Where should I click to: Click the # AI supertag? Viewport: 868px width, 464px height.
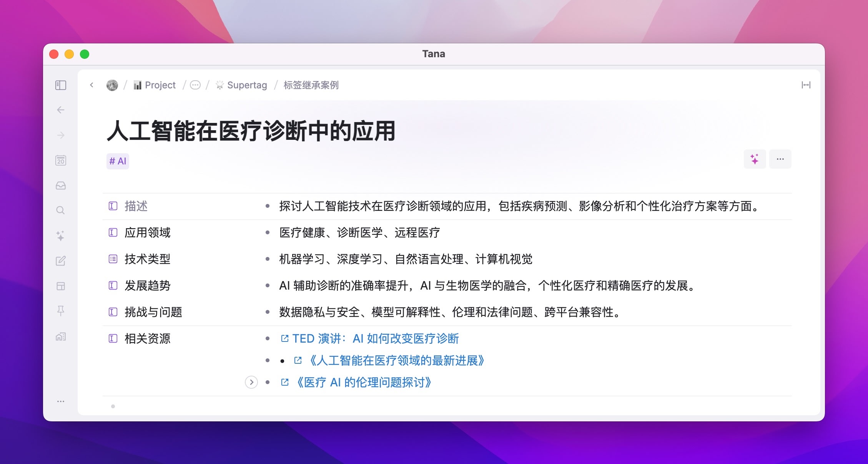(118, 161)
